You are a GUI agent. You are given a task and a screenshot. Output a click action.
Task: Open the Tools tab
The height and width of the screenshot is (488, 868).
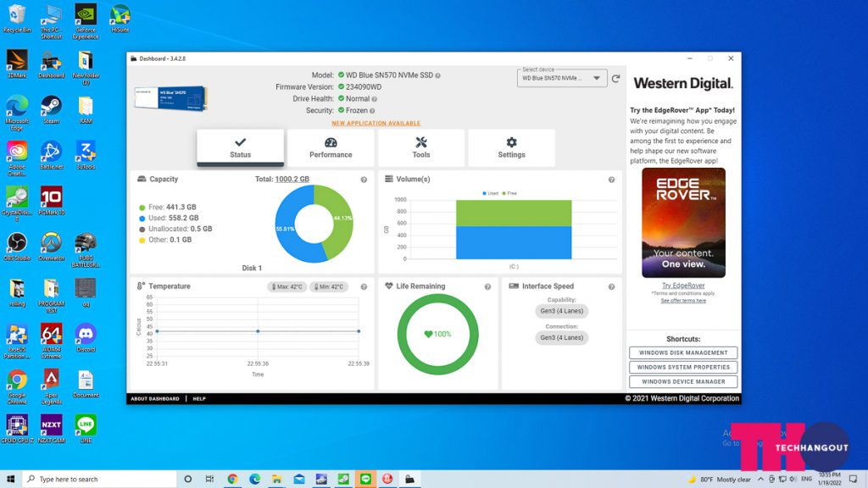(421, 147)
